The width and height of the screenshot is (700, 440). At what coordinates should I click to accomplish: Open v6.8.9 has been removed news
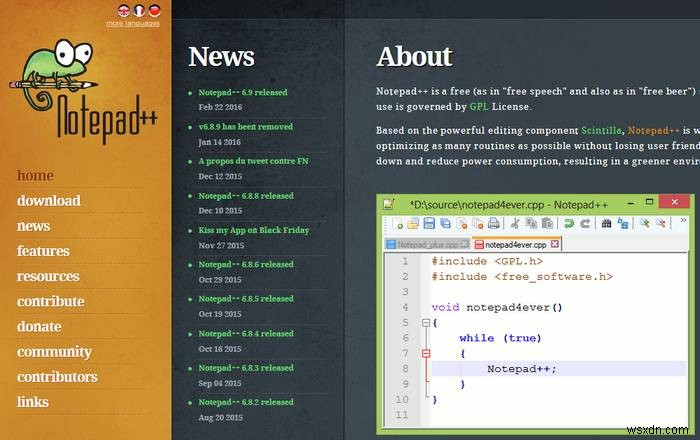click(x=246, y=127)
